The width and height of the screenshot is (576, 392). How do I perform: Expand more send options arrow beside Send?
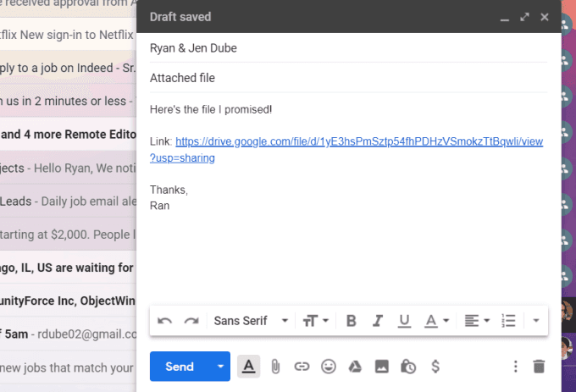(x=220, y=367)
